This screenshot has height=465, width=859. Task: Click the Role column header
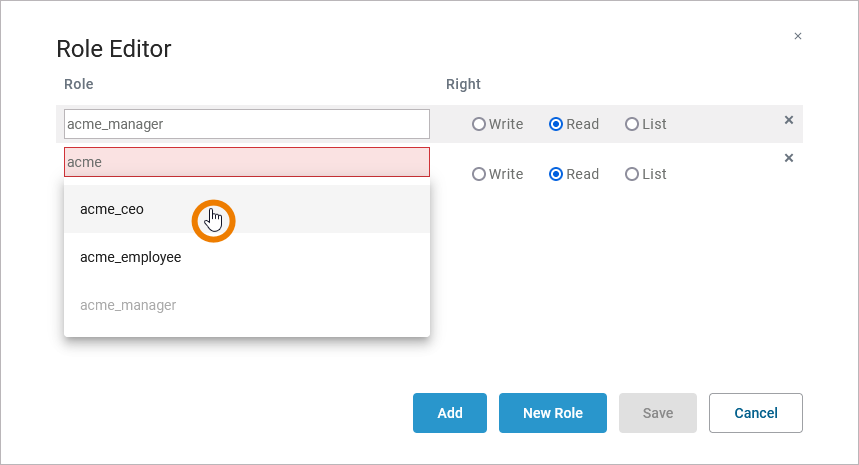[x=78, y=84]
